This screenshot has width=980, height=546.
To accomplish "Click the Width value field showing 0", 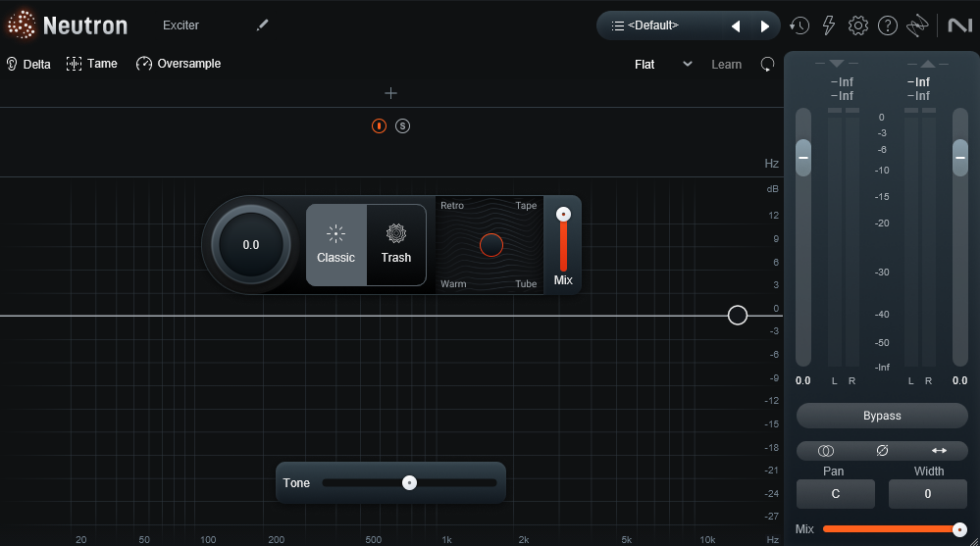I will click(927, 494).
